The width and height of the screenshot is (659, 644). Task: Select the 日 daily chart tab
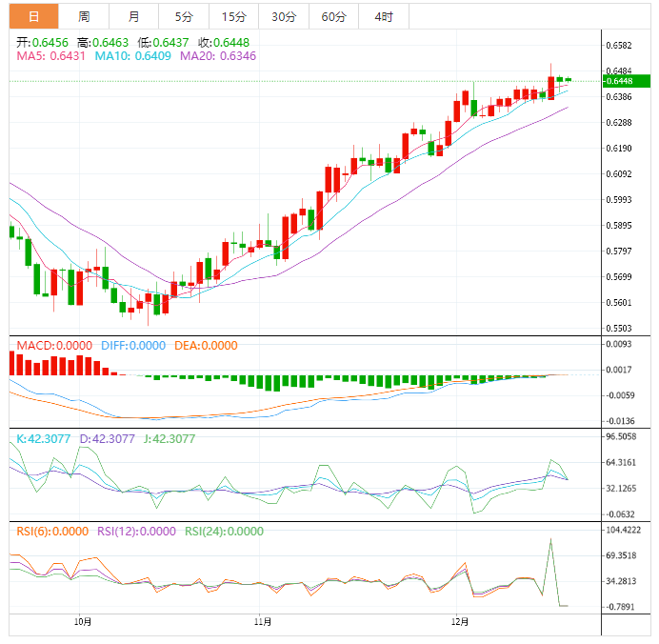click(34, 16)
